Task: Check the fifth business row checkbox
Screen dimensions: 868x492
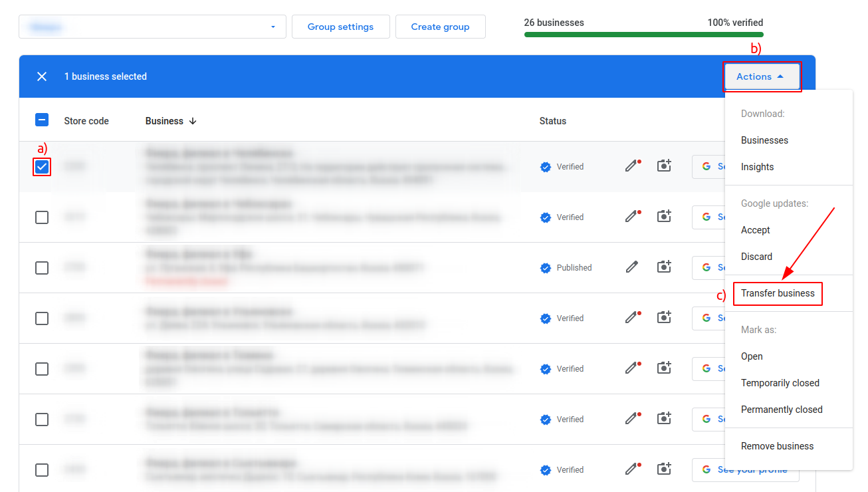Action: tap(42, 368)
